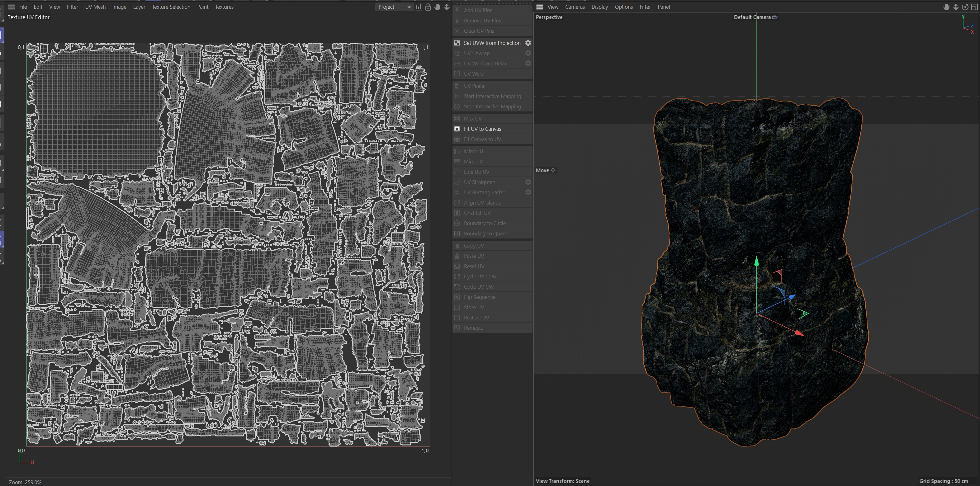
Task: Click the viewport layout toggle icon
Action: click(974, 7)
